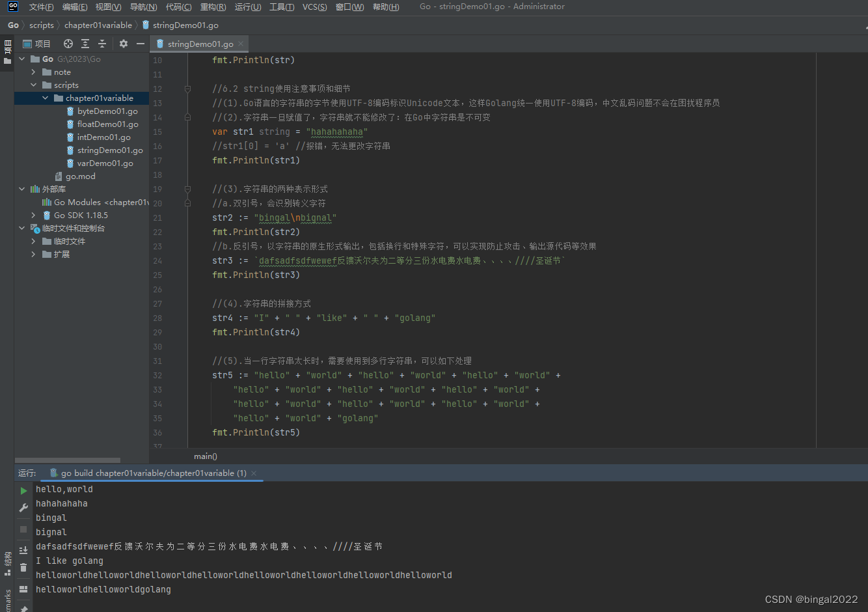
Task: Click the stop square icon in run panel
Action: 23,529
